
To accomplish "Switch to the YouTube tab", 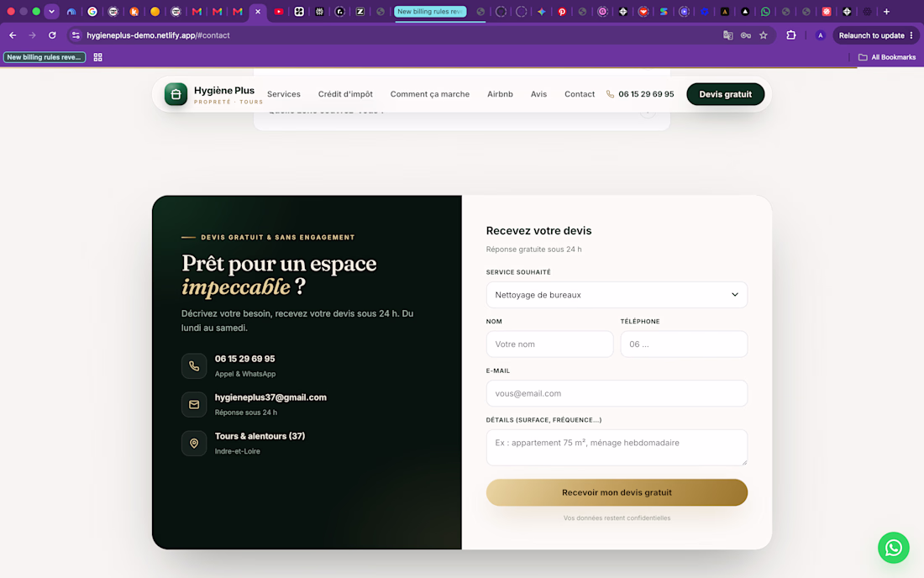I will [279, 11].
